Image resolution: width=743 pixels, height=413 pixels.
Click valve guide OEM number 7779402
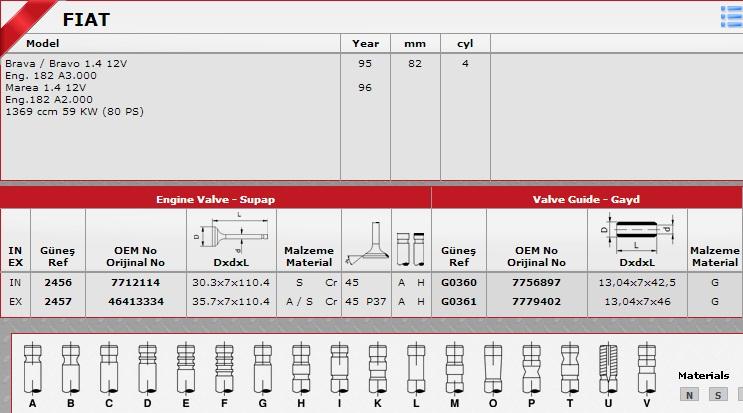point(536,302)
